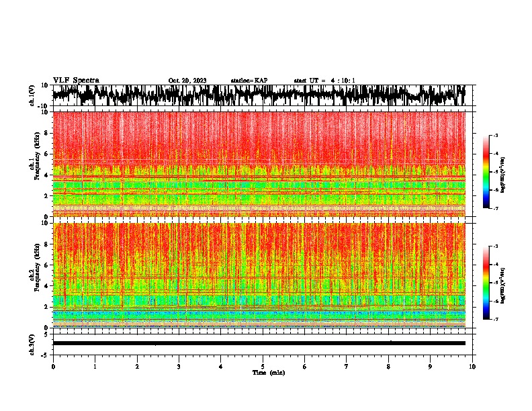
Task: Click the ch.2 frequency tick label "2"
Action: (46, 307)
